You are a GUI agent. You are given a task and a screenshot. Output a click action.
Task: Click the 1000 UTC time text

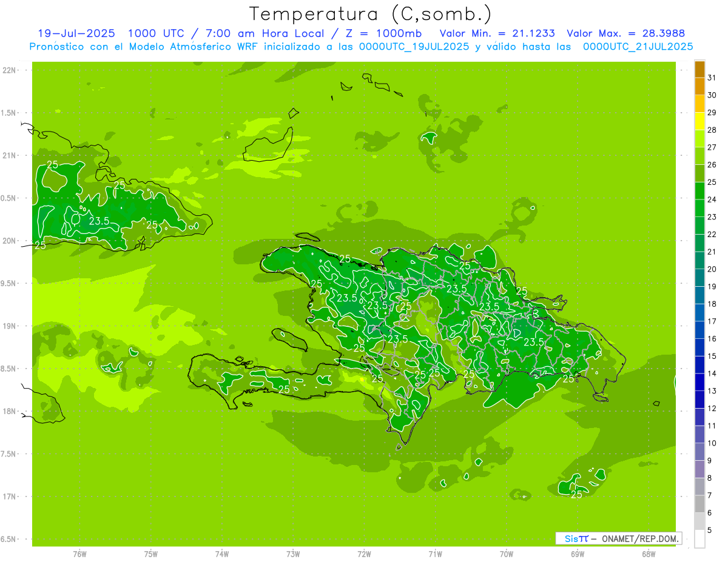(157, 33)
